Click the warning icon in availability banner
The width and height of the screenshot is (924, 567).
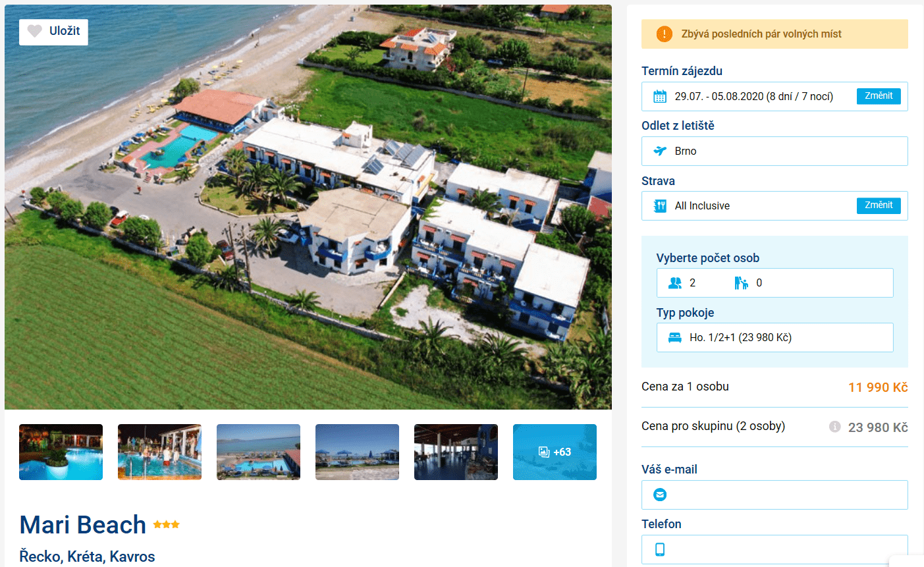tap(665, 34)
